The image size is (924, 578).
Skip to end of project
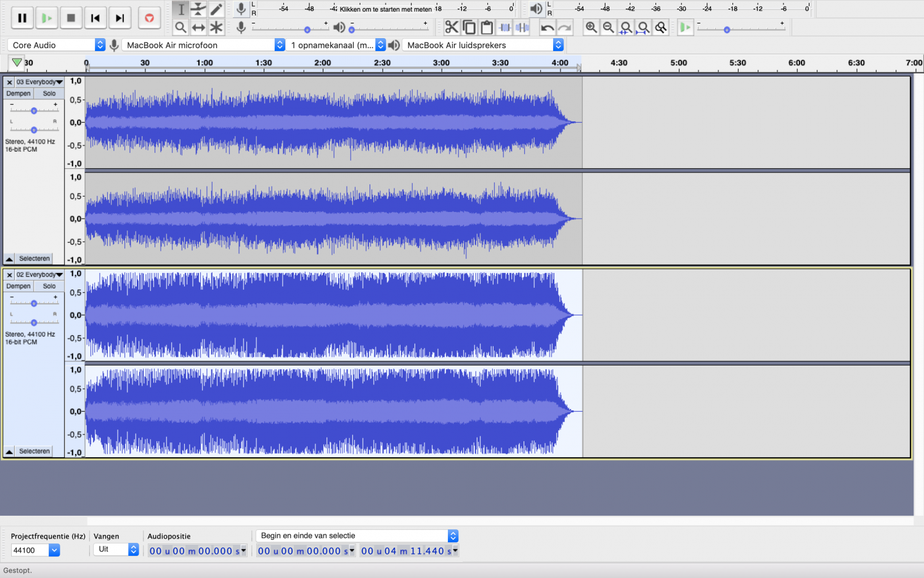click(x=120, y=18)
